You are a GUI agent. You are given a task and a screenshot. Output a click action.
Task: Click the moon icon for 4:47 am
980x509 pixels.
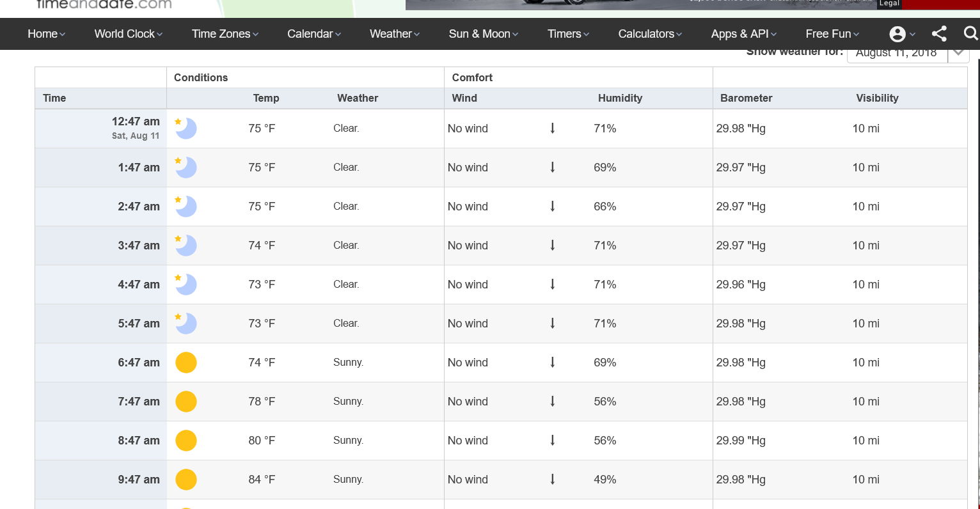pos(186,285)
